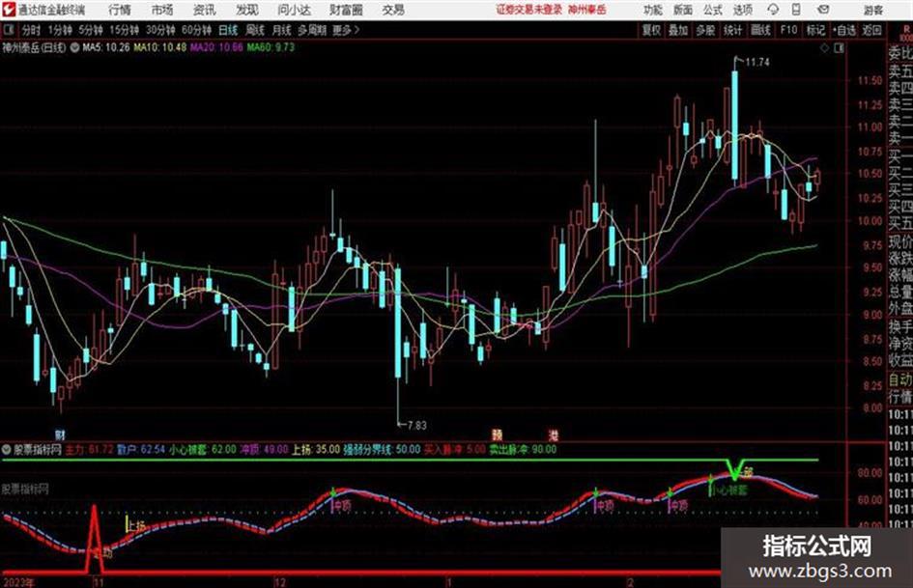
Task: Click the 证券交易未登录 login link
Action: tap(529, 10)
